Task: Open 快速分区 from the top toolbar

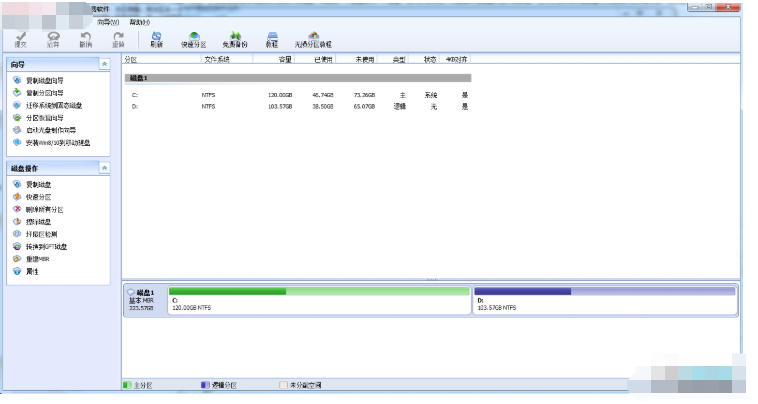Action: pyautogui.click(x=193, y=39)
